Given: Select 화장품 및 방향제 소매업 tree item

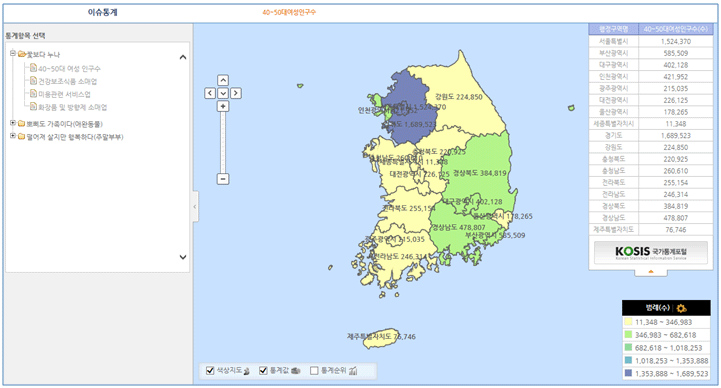Looking at the screenshot, I should [73, 107].
